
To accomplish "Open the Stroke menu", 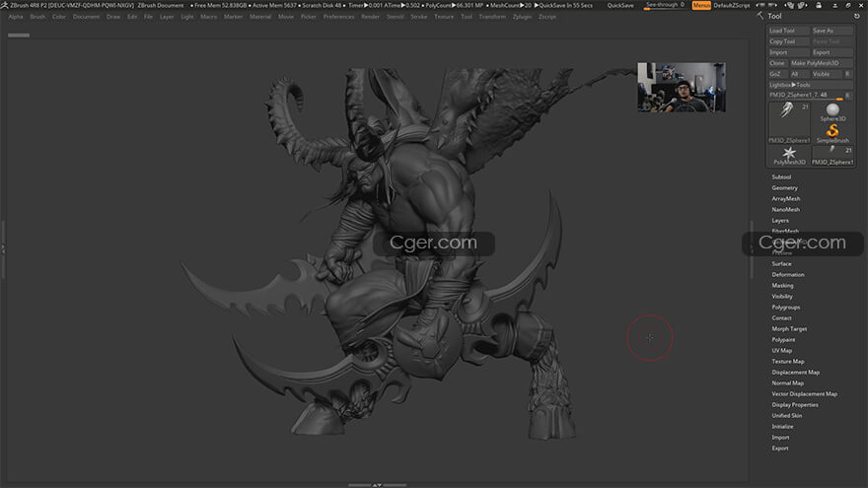I will point(418,17).
